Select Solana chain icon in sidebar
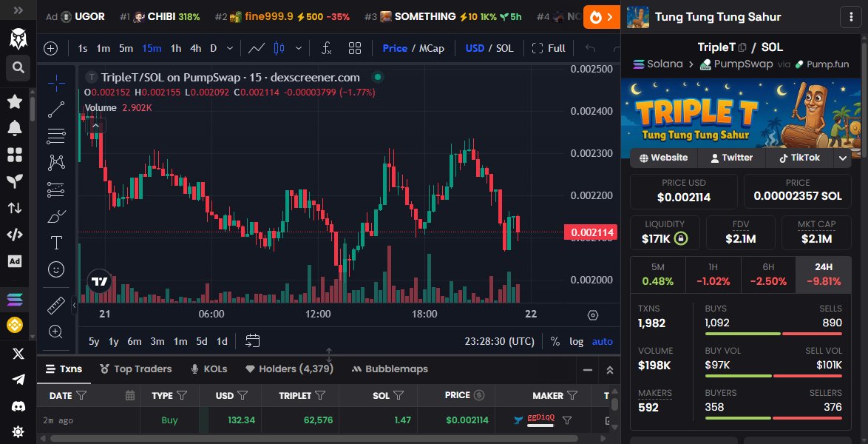The width and height of the screenshot is (868, 444). (x=15, y=299)
